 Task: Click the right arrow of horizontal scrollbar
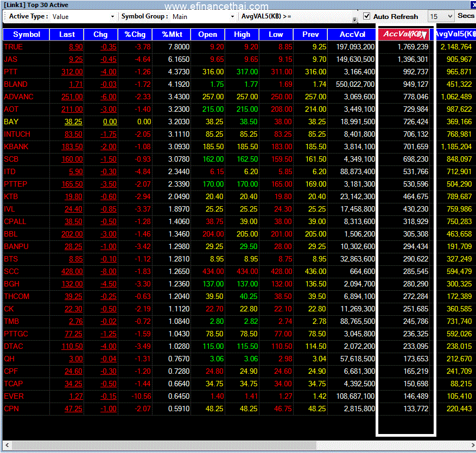tap(472, 445)
